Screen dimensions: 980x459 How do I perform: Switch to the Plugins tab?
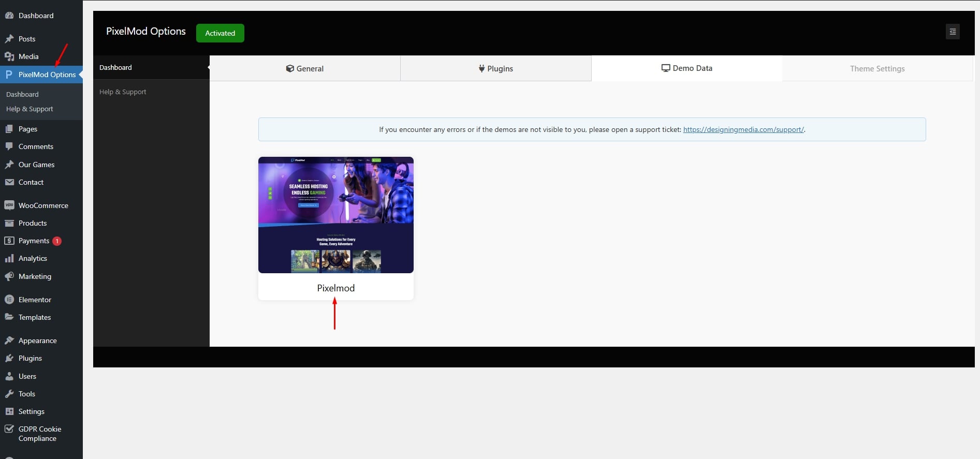pos(496,68)
